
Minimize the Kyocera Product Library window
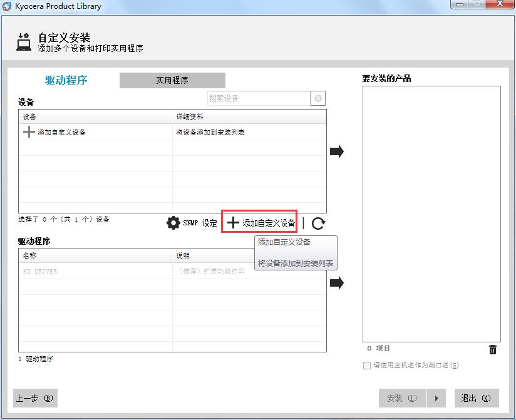(x=460, y=4)
